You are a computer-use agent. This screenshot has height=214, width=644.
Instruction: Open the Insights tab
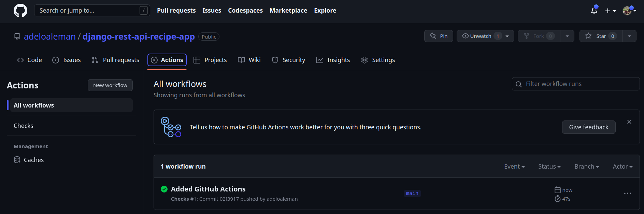click(333, 60)
